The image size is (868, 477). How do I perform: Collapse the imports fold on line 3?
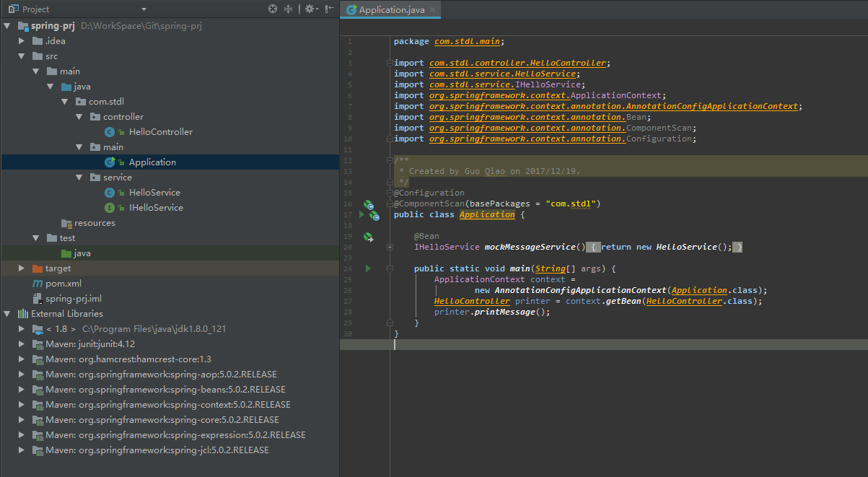coord(390,63)
